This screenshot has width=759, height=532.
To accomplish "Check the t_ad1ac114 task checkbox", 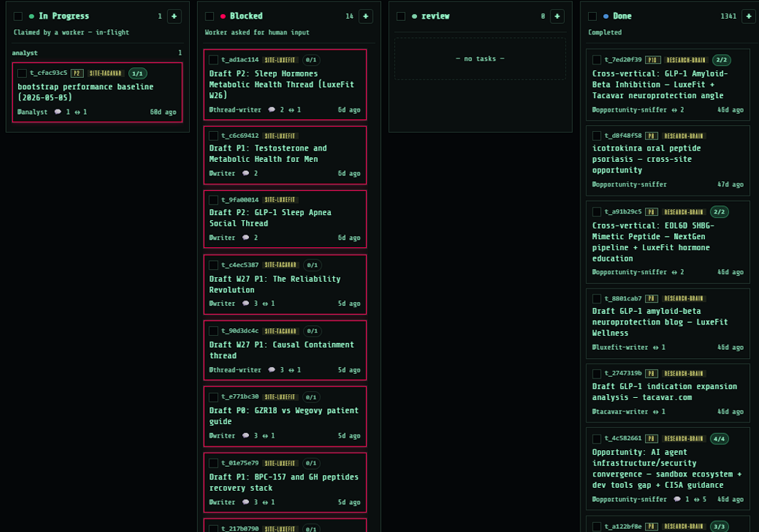I will point(213,60).
